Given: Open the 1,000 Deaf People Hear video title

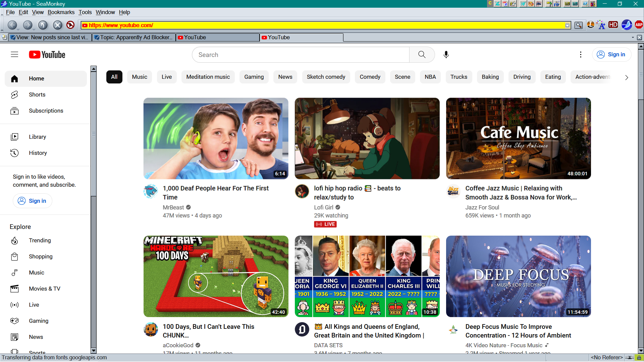Looking at the screenshot, I should click(x=216, y=193).
